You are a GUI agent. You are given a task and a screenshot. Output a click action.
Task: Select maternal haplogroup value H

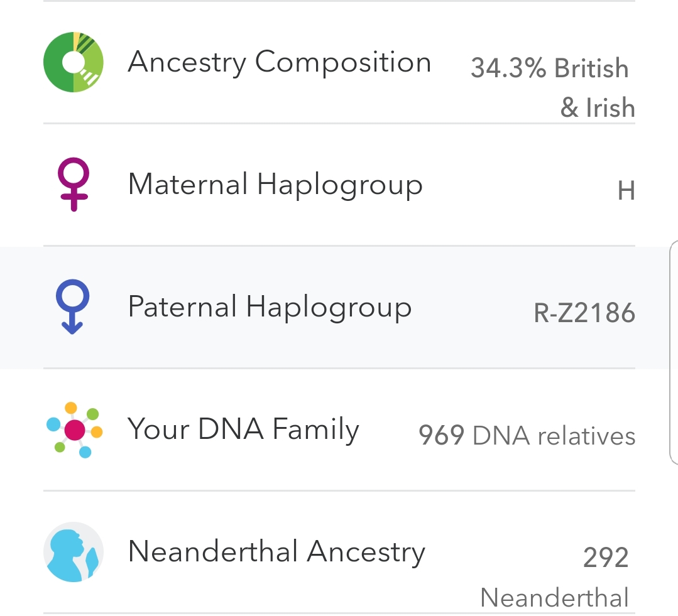click(626, 190)
